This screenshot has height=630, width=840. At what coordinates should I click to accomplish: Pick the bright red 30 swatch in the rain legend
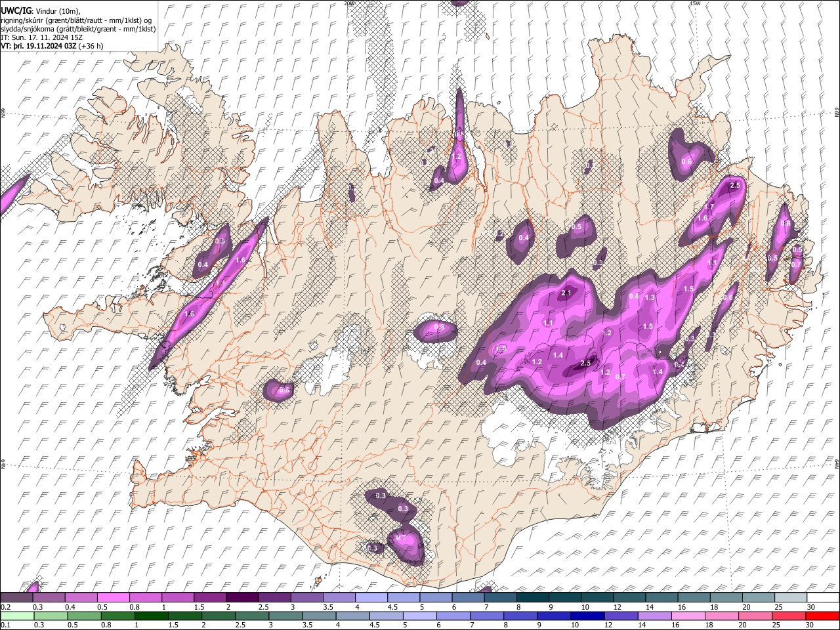(822, 616)
